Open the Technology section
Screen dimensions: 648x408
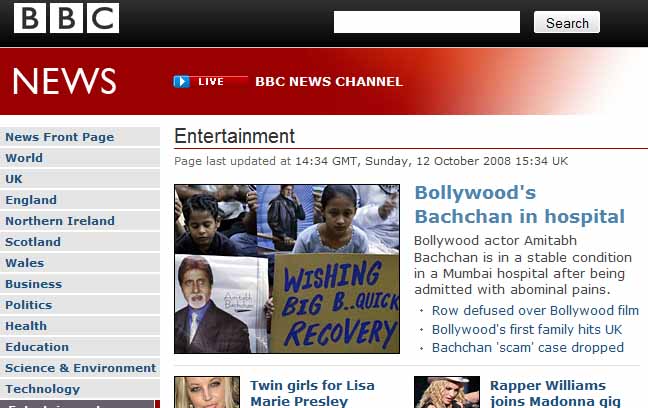80,389
